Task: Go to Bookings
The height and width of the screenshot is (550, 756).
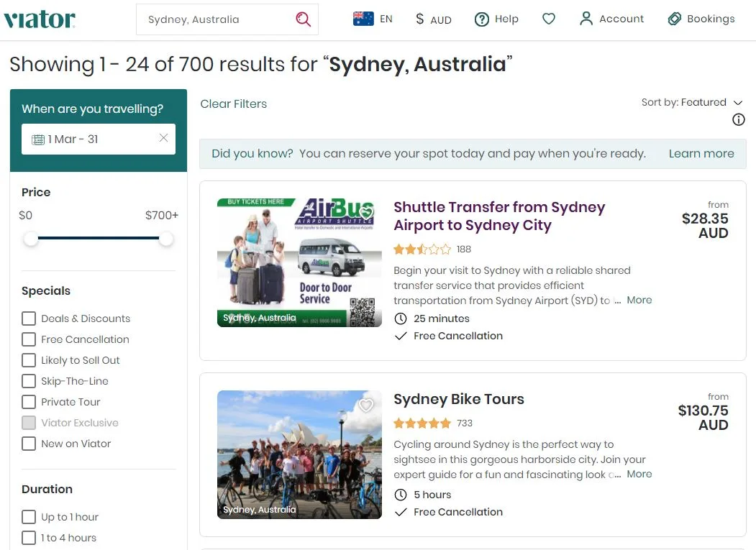Action: (701, 19)
